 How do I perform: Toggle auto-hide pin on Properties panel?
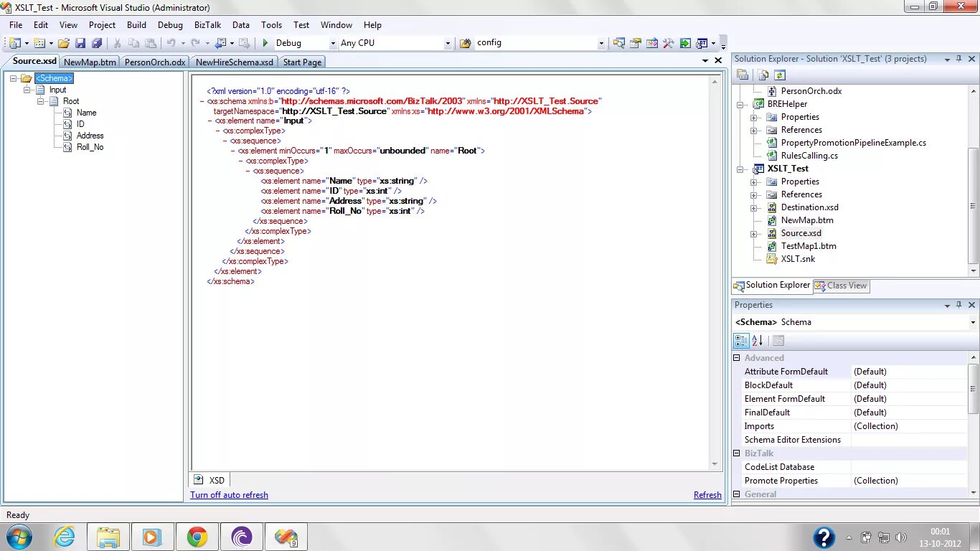959,305
